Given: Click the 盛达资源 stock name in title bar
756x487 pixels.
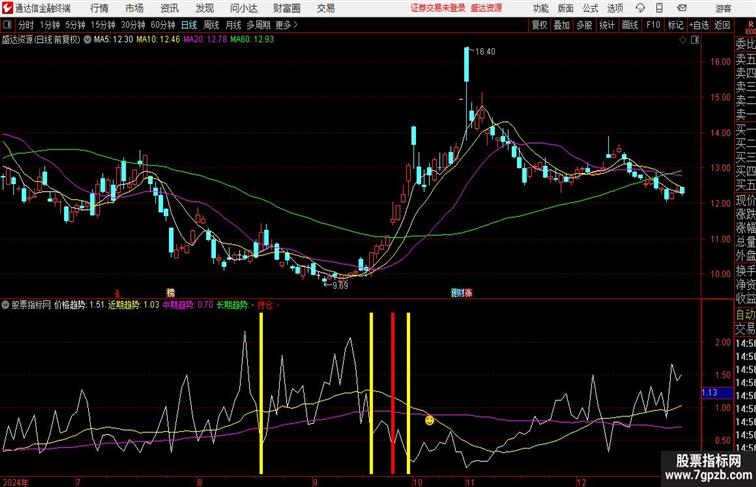Looking at the screenshot, I should point(486,8).
